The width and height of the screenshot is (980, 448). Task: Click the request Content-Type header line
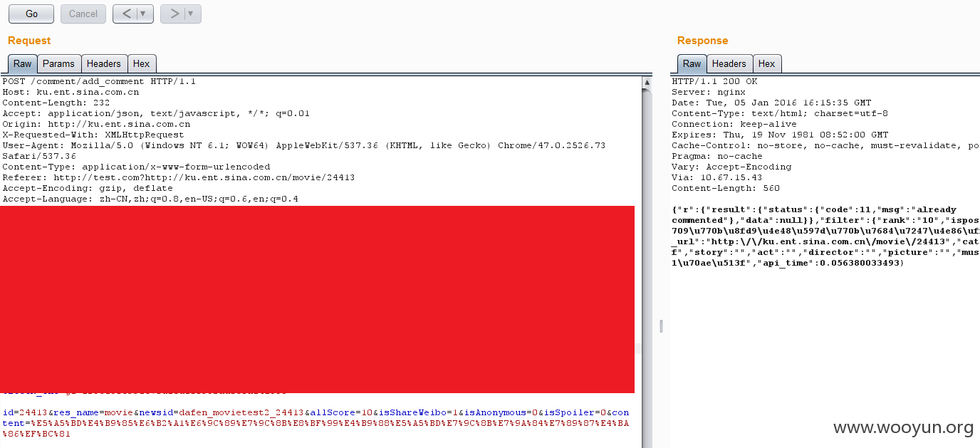coord(136,167)
